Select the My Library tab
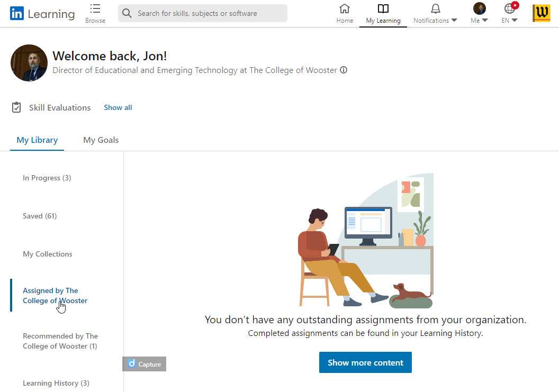 point(37,140)
